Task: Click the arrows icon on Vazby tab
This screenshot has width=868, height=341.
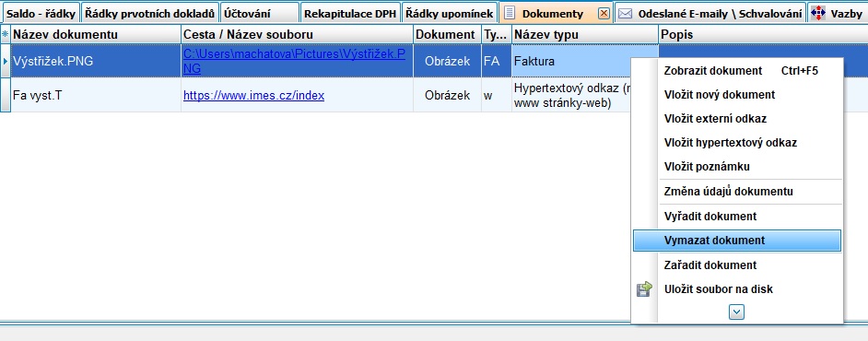Action: point(818,13)
